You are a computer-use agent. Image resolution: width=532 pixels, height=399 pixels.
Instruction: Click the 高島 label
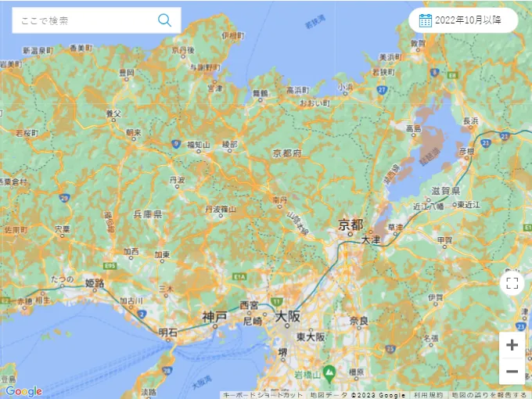[x=414, y=128]
